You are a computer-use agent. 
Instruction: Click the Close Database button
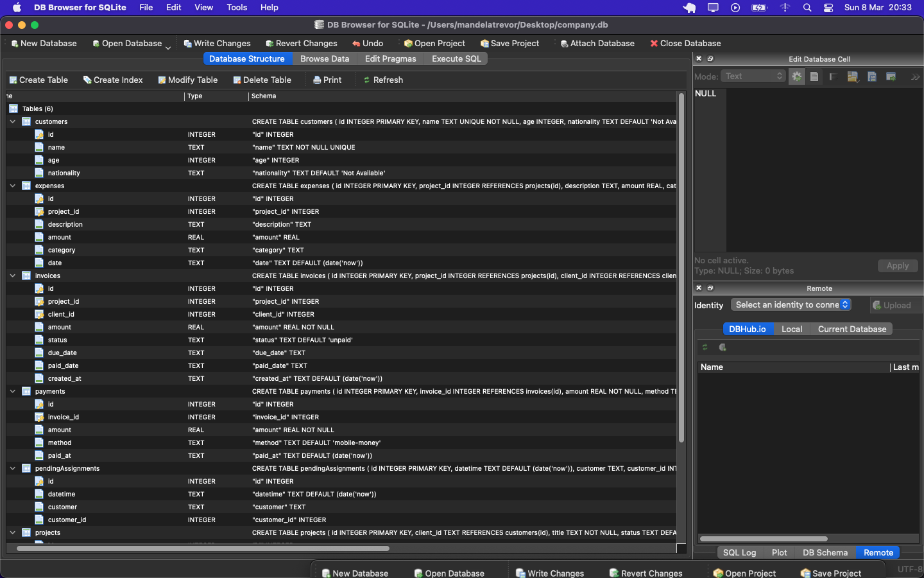click(x=685, y=43)
